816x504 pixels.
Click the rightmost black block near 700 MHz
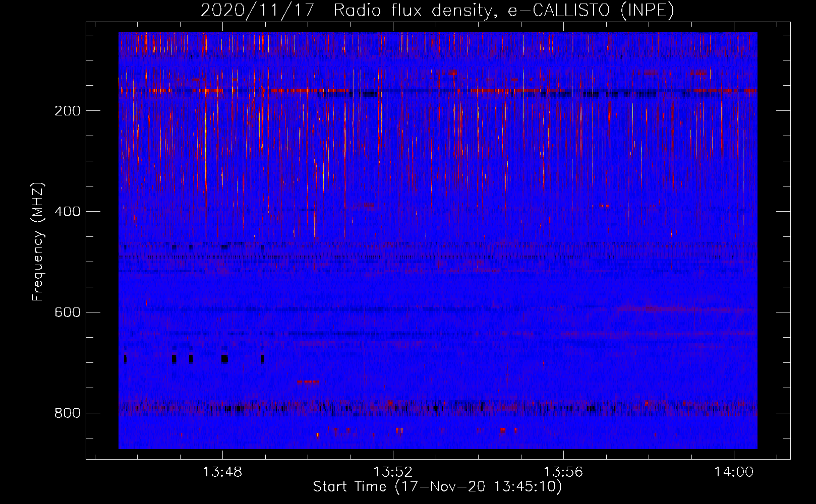(262, 359)
